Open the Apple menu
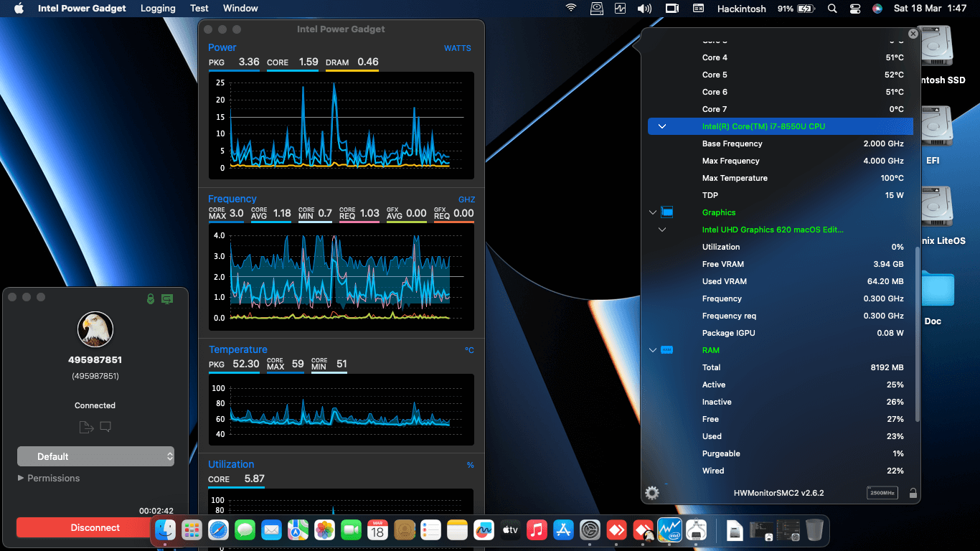 pyautogui.click(x=19, y=9)
